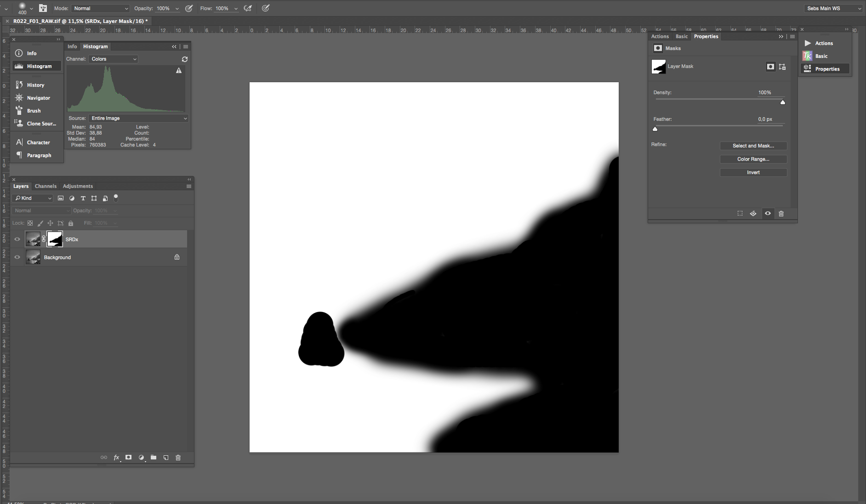
Task: Delete the selected layer
Action: (x=178, y=458)
